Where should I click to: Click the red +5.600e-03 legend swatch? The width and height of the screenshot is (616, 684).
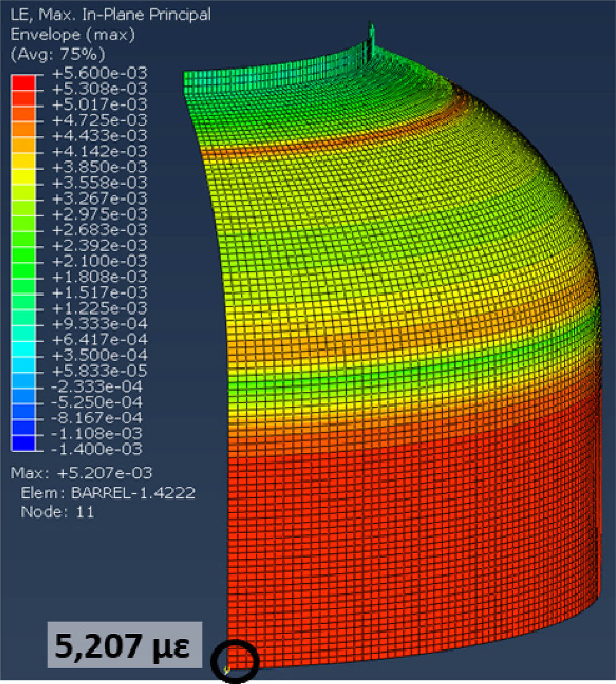[x=23, y=82]
